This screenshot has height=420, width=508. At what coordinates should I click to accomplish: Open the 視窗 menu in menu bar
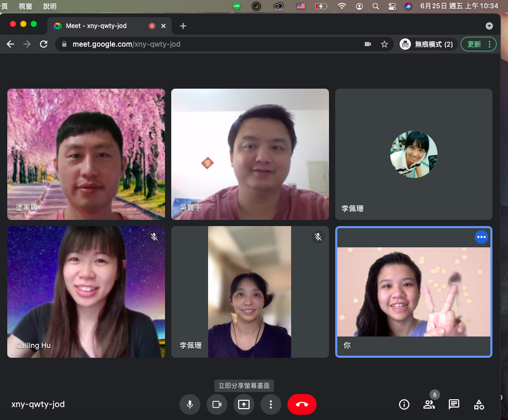coord(25,6)
